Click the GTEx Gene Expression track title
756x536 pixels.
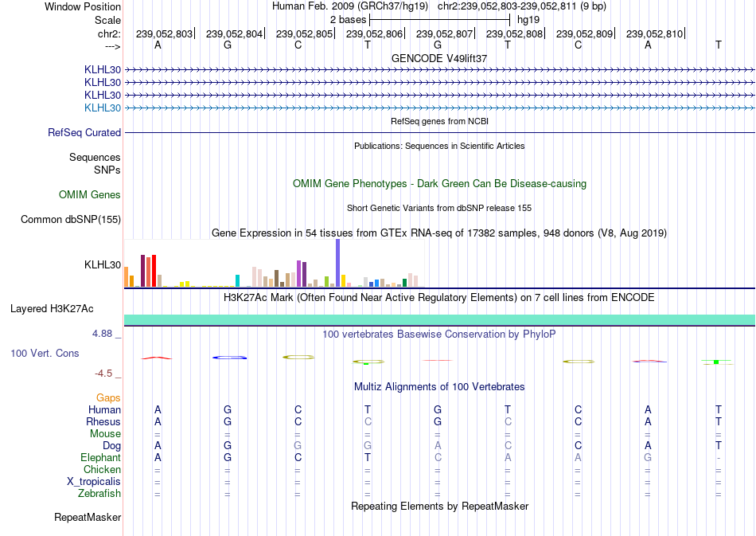[439, 233]
